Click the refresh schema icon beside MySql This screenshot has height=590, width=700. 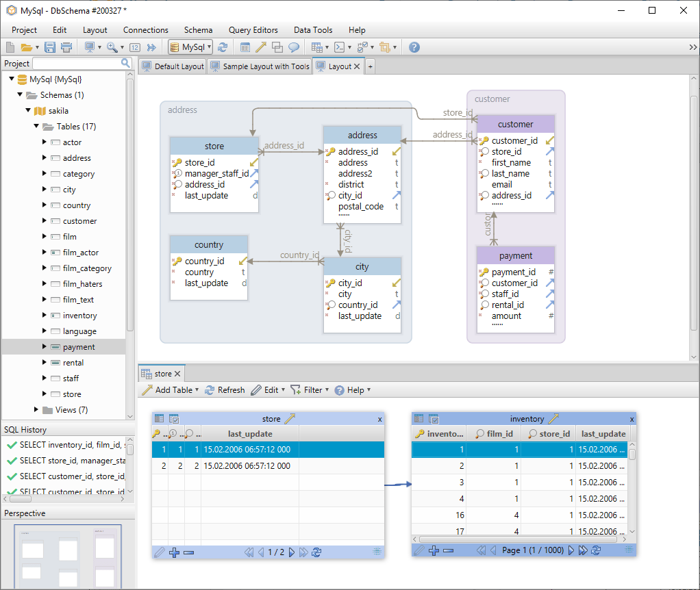(x=223, y=47)
